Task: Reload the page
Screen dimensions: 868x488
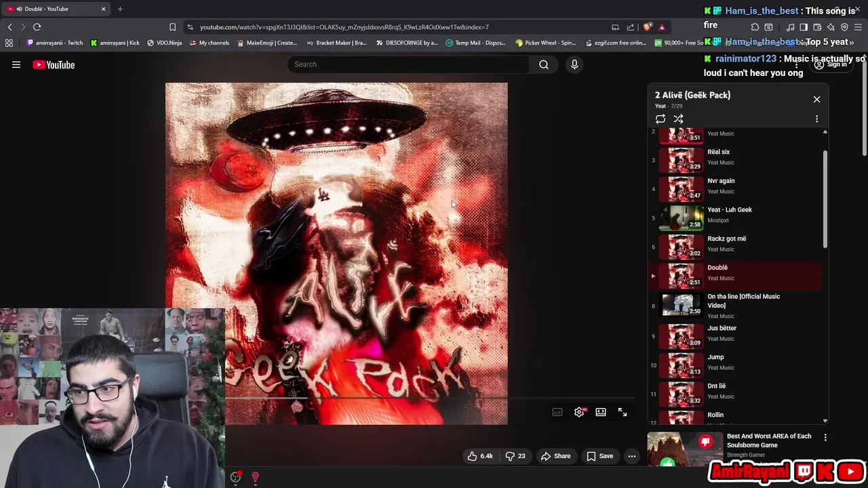Action: point(37,27)
